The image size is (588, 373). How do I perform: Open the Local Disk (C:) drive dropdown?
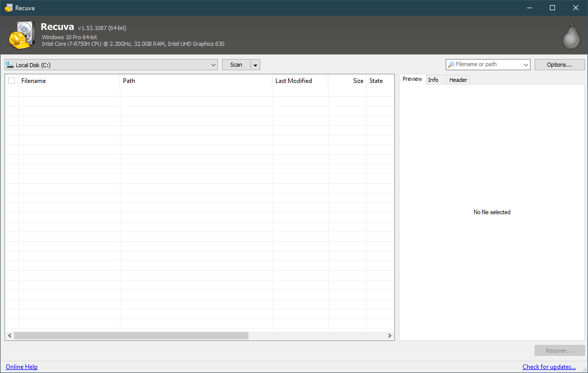click(111, 65)
